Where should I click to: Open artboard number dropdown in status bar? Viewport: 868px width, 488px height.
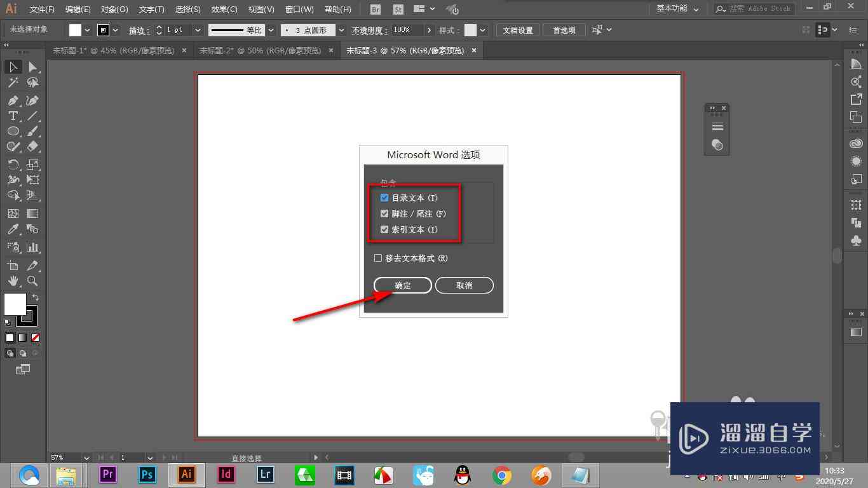[150, 457]
